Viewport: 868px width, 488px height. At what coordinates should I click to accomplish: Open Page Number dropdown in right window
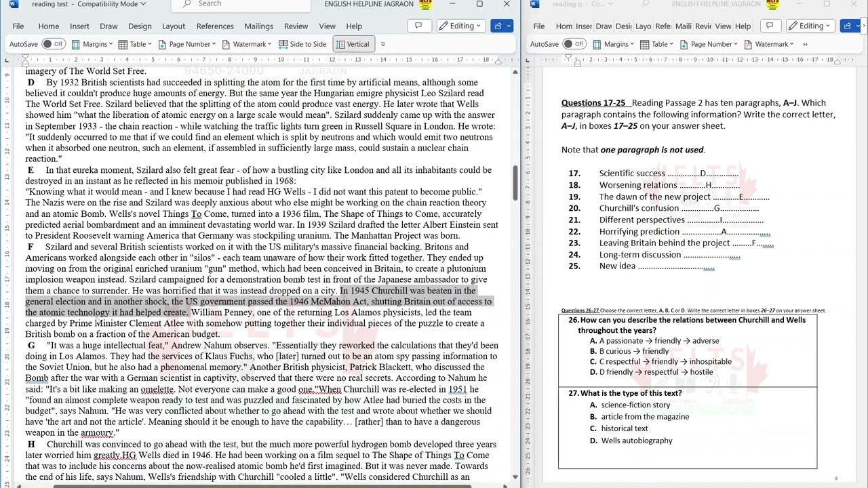708,44
